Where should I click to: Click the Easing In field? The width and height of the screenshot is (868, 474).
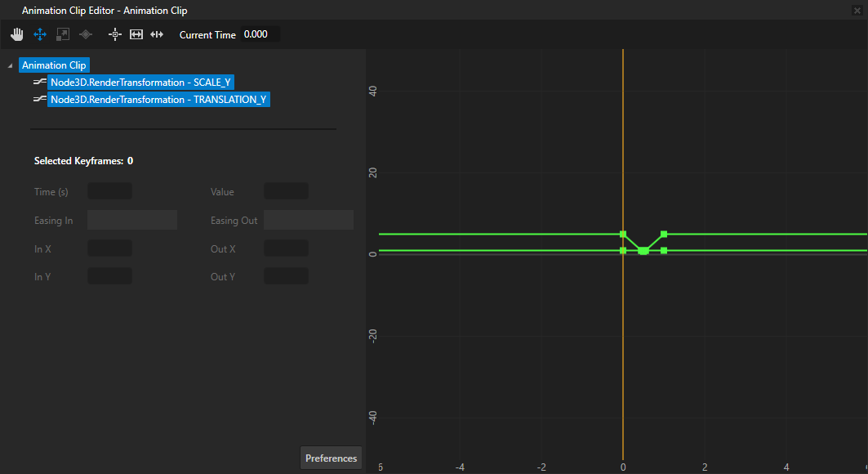(x=131, y=219)
